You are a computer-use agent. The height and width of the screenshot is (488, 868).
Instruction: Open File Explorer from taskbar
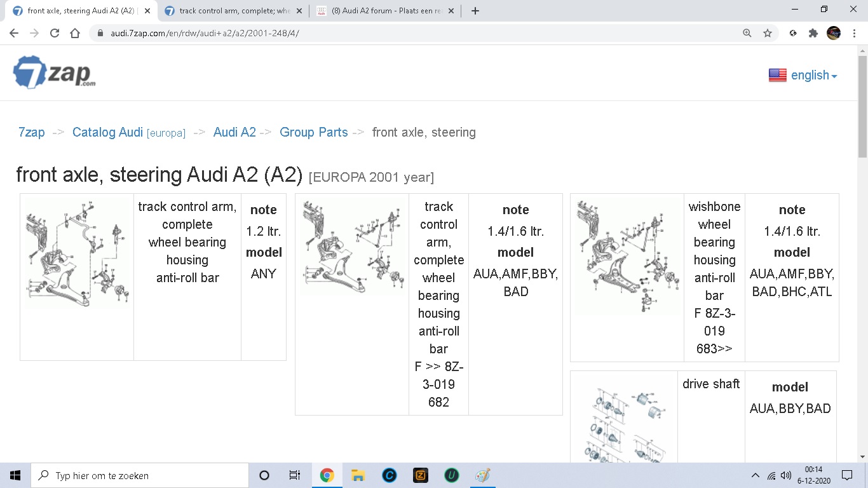click(358, 475)
